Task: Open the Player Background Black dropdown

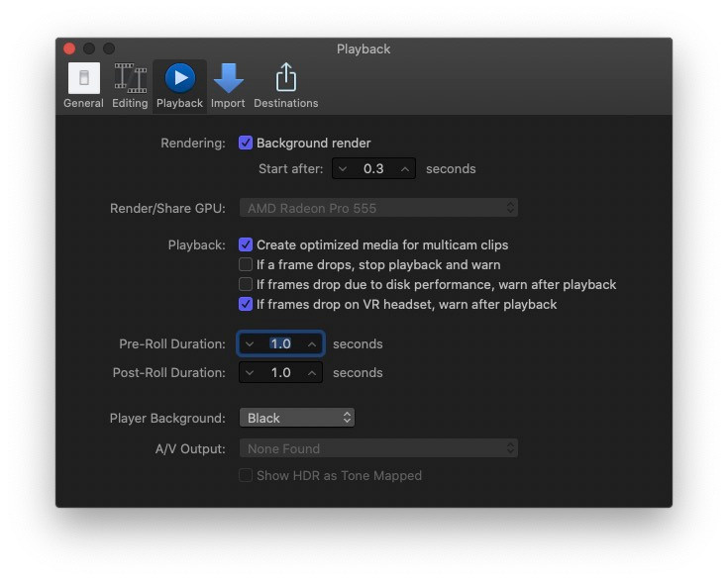Action: pos(297,418)
